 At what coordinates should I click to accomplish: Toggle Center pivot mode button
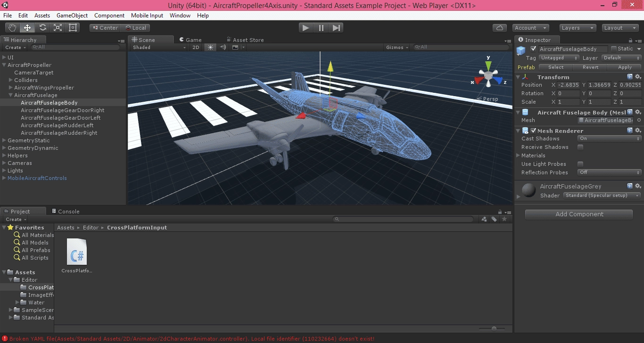105,28
